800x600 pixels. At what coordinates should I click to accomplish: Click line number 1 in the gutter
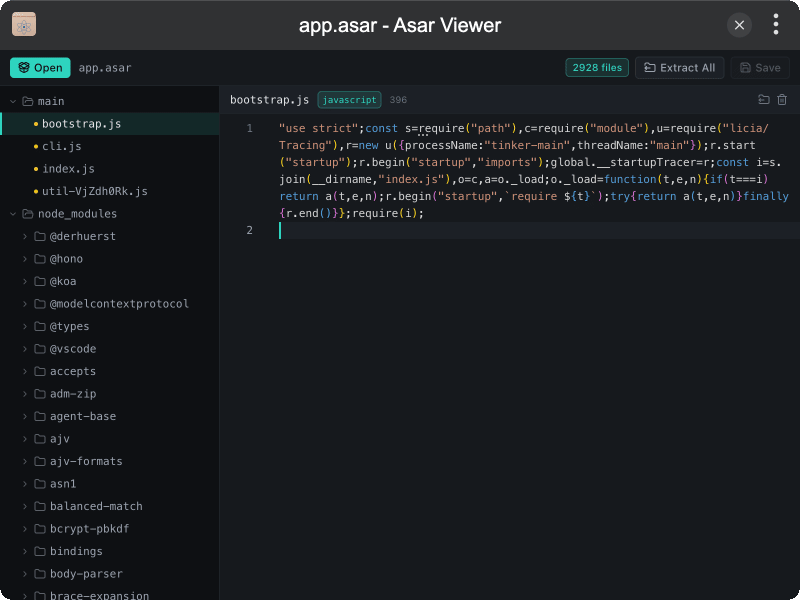(249, 128)
